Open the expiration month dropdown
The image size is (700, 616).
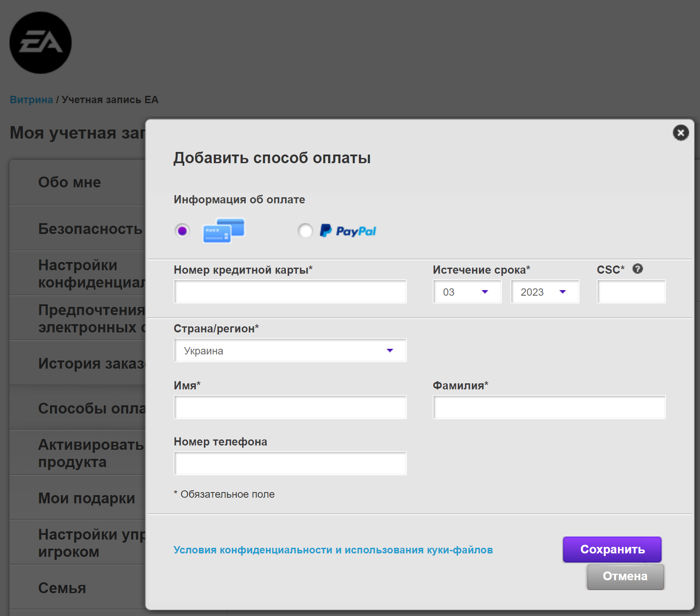[x=467, y=292]
